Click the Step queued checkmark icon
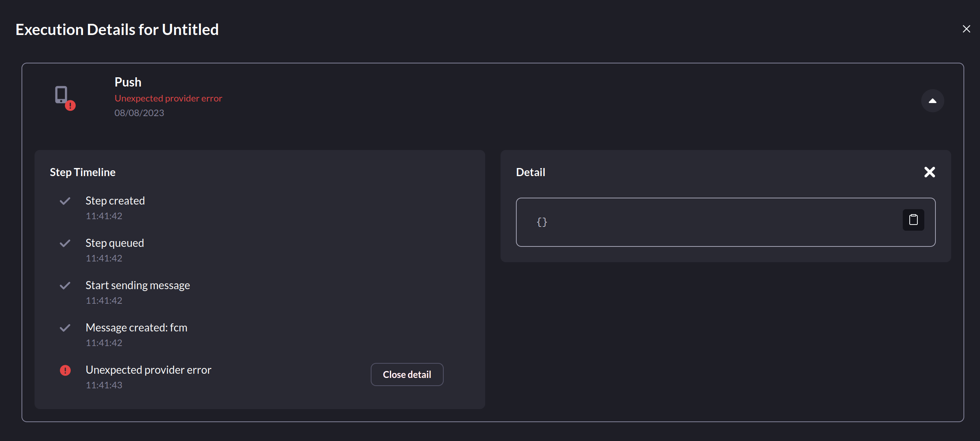 click(65, 243)
